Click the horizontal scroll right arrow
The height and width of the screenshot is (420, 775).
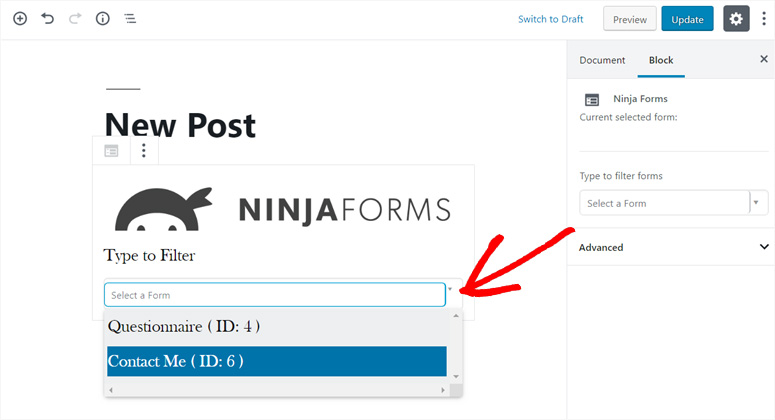[443, 390]
